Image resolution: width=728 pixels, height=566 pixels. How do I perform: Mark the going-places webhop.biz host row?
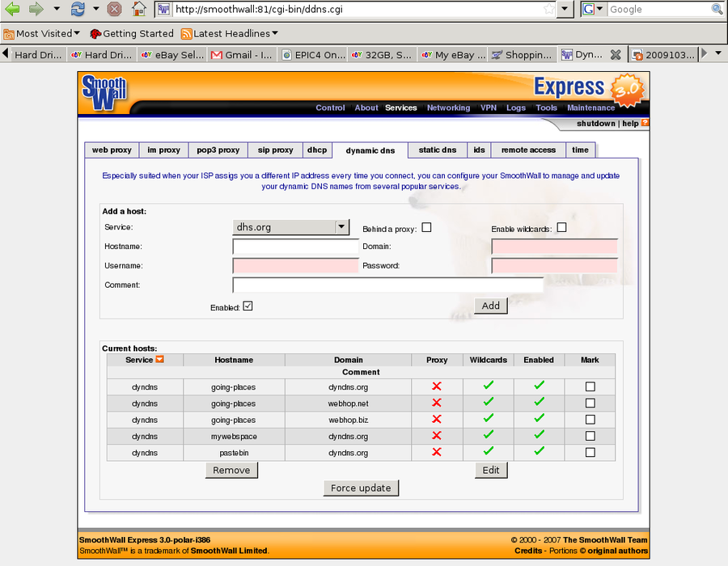pyautogui.click(x=590, y=420)
